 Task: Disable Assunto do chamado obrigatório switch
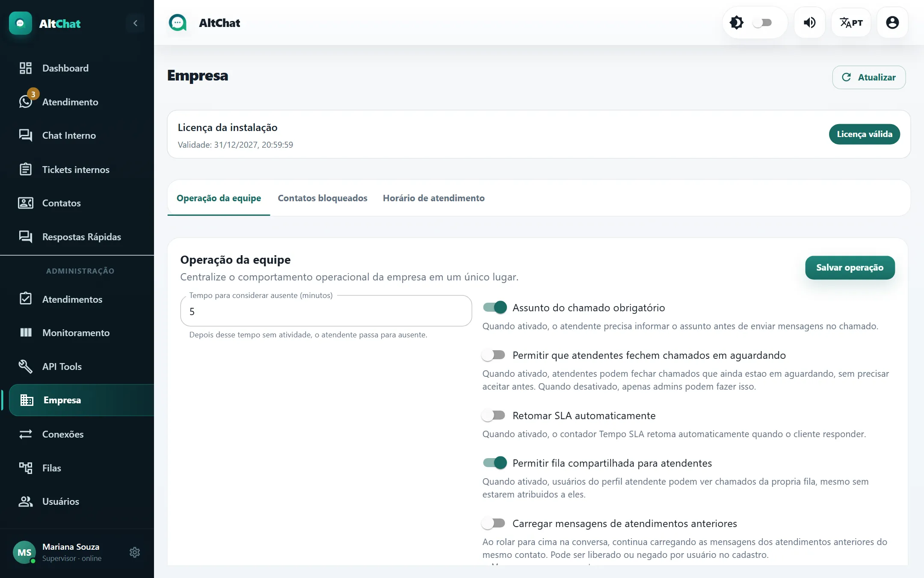point(495,307)
